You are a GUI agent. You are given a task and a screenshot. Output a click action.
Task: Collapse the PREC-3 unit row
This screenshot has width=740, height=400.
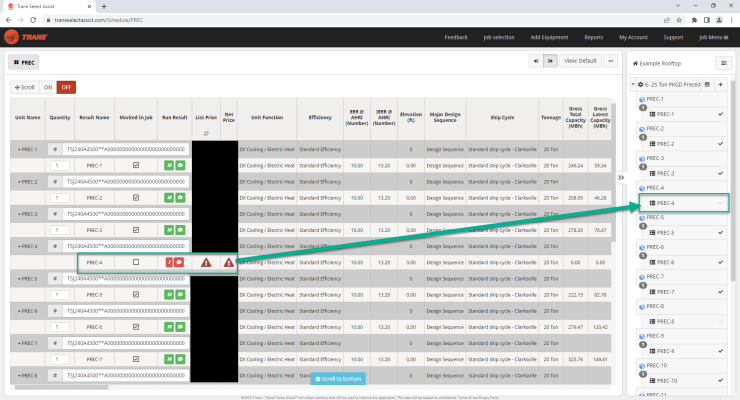tap(19, 214)
